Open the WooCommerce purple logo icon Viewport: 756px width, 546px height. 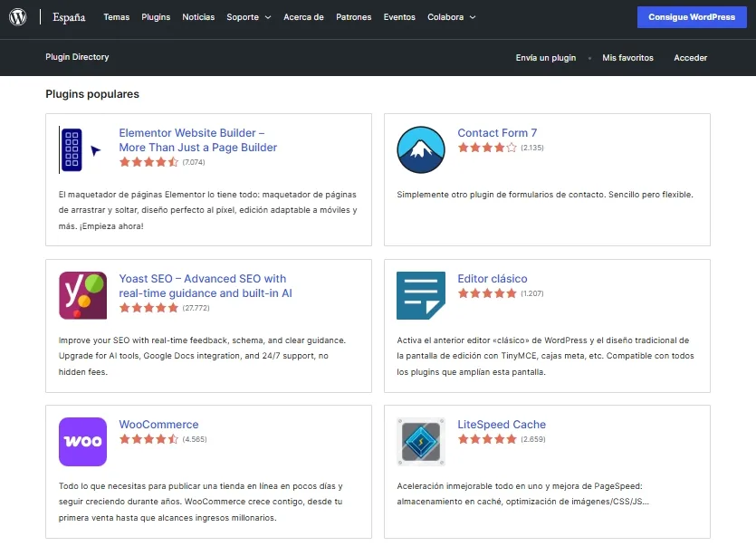[82, 442]
